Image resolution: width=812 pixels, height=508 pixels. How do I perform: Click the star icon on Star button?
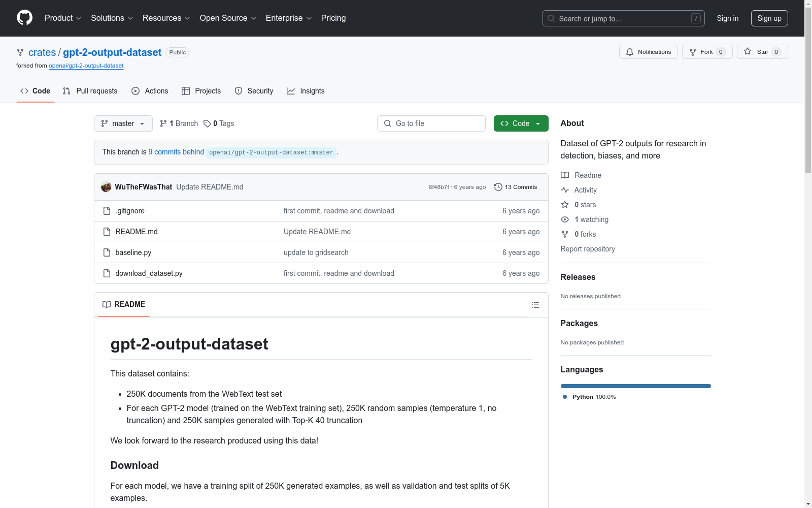coord(748,51)
